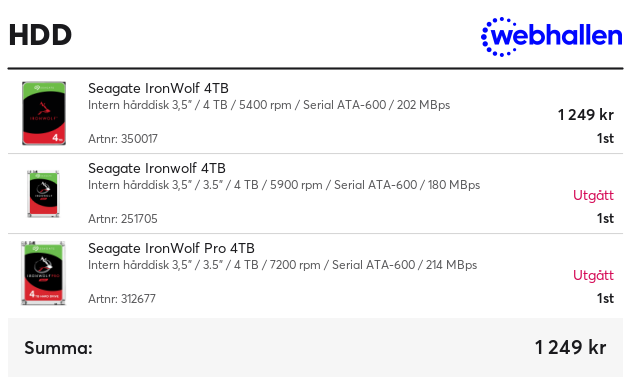Image resolution: width=630 pixels, height=386 pixels.
Task: Open the IronWolf Pro 4TB product image
Action: pyautogui.click(x=43, y=273)
